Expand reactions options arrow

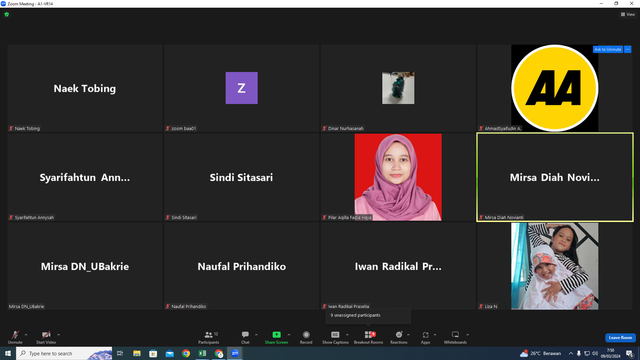tap(408, 335)
